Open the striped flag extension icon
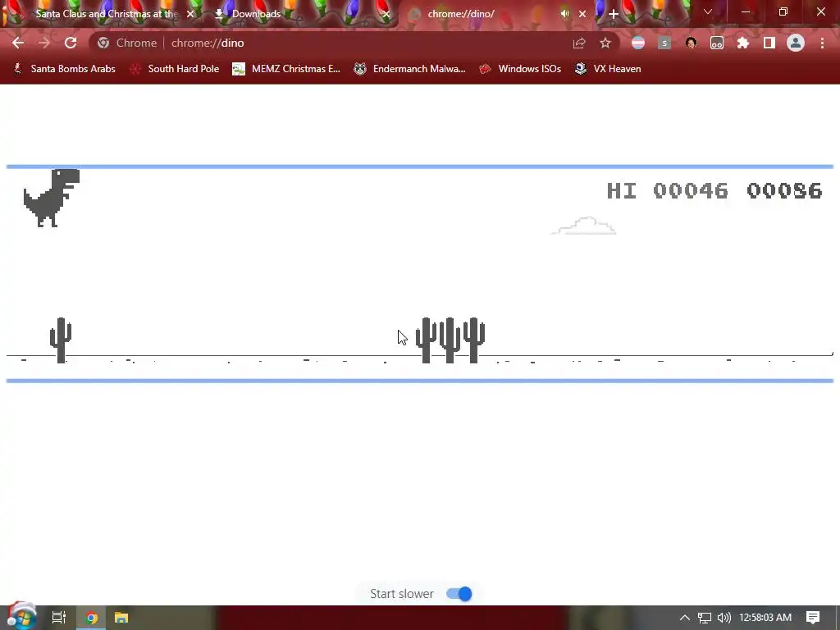 point(638,43)
